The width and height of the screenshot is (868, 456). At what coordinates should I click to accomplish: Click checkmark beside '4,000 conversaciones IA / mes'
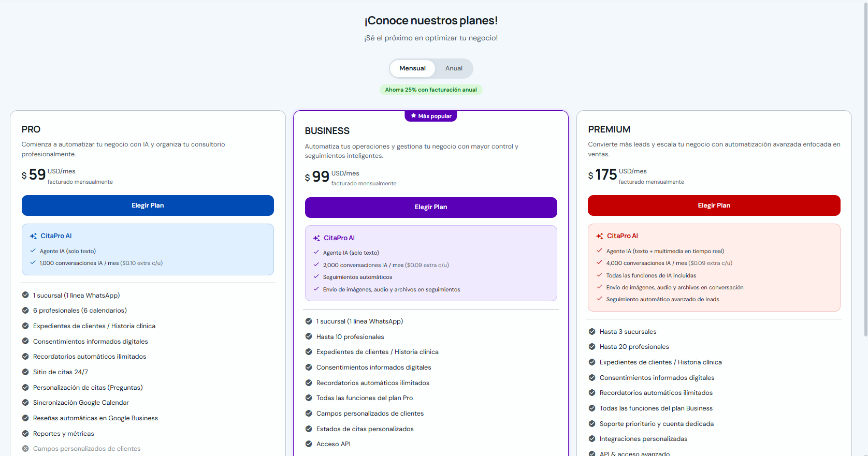click(x=600, y=262)
